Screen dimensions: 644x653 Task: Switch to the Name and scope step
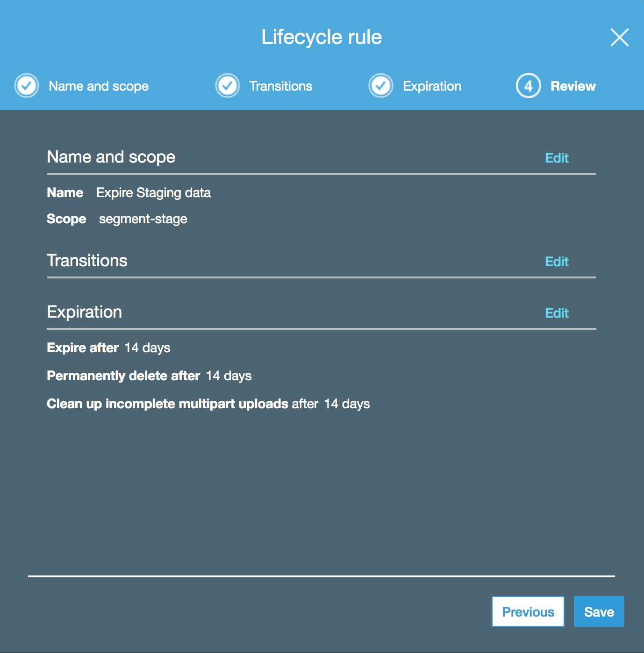[98, 85]
